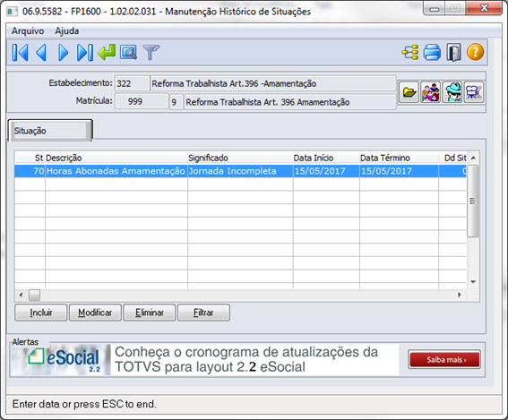
Task: Go to the first record
Action: 20,53
